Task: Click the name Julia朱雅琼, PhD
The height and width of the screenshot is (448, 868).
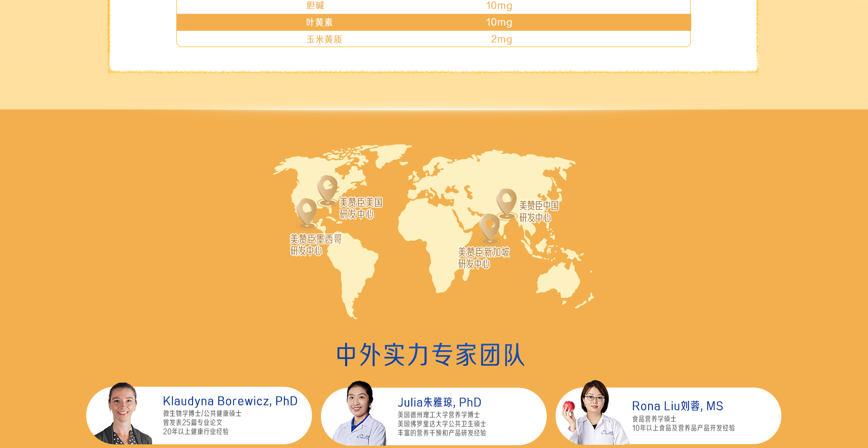Action: click(x=439, y=402)
